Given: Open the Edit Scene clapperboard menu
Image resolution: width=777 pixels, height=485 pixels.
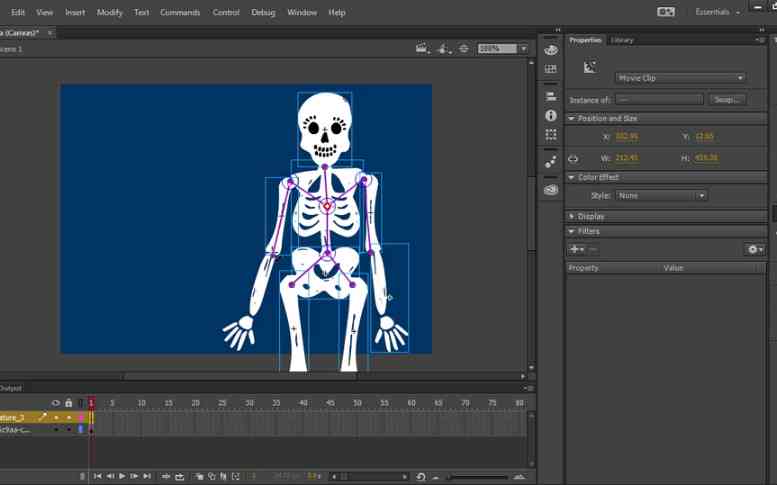Looking at the screenshot, I should (423, 49).
